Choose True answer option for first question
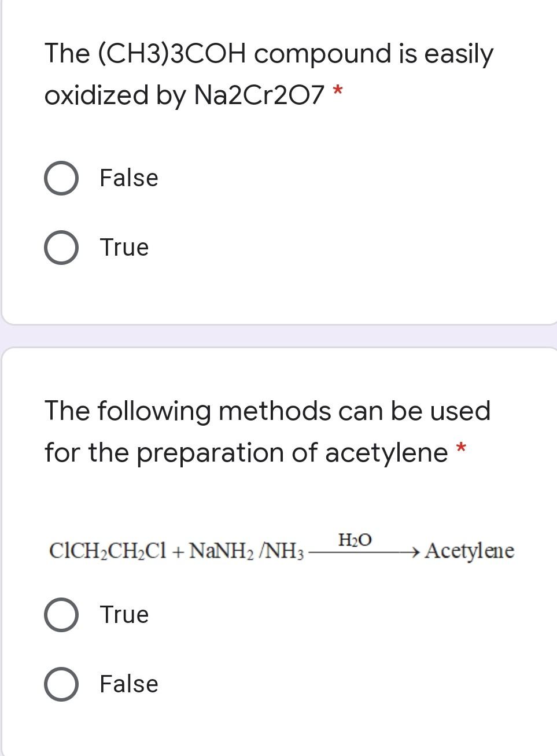Viewport: 557px width, 756px height. (124, 248)
